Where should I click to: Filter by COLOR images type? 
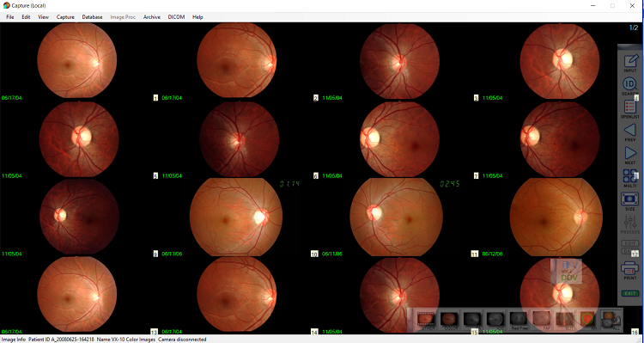pyautogui.click(x=449, y=320)
